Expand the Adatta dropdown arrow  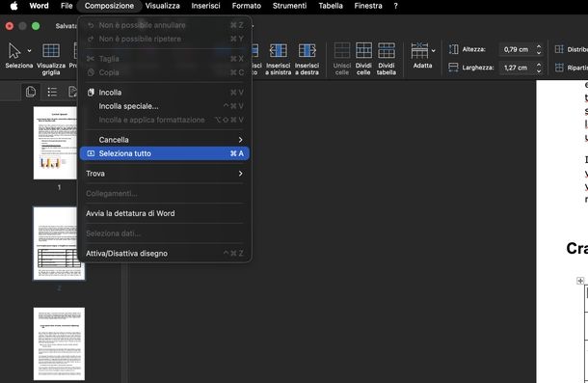(x=434, y=51)
